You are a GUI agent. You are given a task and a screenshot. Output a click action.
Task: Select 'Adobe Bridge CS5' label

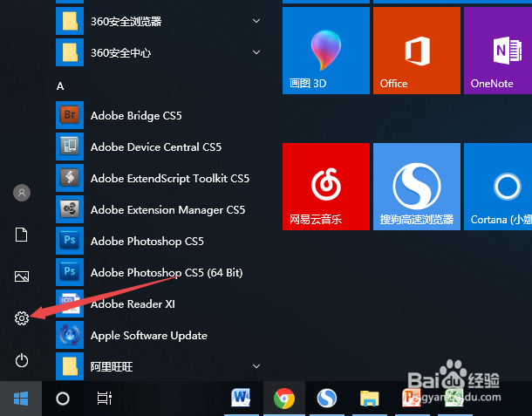click(136, 116)
